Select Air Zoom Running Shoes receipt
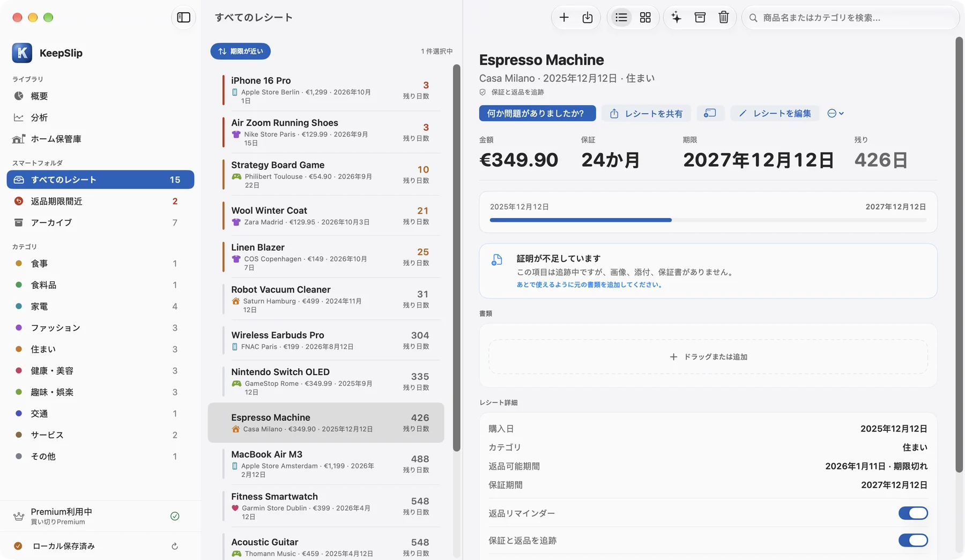This screenshot has height=560, width=965. coord(326,132)
